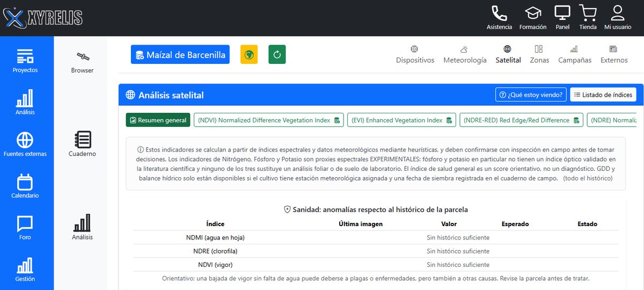Click the Estado column header
The height and width of the screenshot is (290, 644).
(587, 224)
